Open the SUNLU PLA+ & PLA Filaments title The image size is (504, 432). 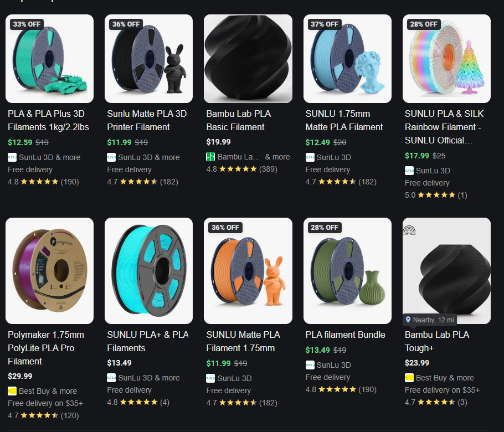[148, 341]
